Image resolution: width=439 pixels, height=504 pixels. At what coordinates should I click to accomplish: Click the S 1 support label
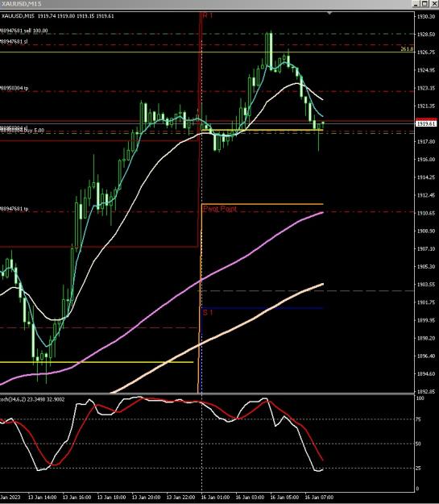click(x=208, y=312)
